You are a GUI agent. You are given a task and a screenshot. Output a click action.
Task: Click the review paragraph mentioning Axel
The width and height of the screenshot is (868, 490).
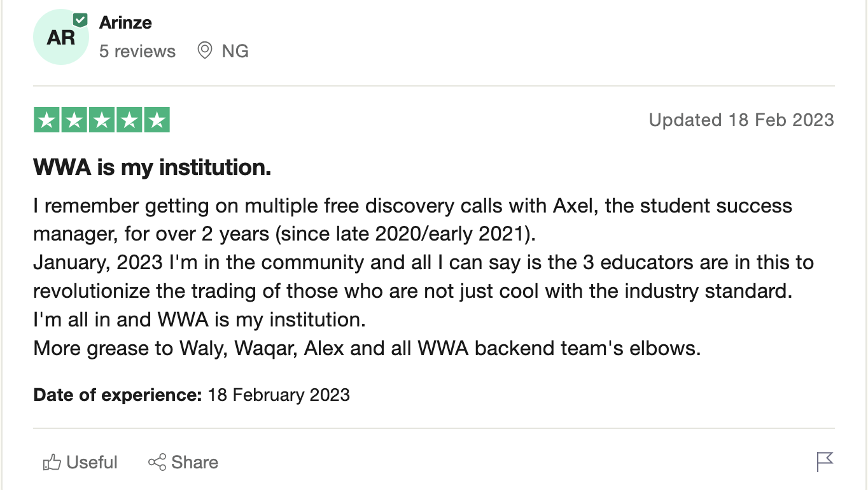(412, 220)
